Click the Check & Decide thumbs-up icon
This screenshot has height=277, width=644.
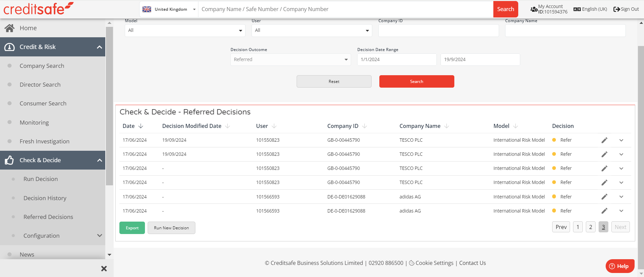tap(9, 160)
